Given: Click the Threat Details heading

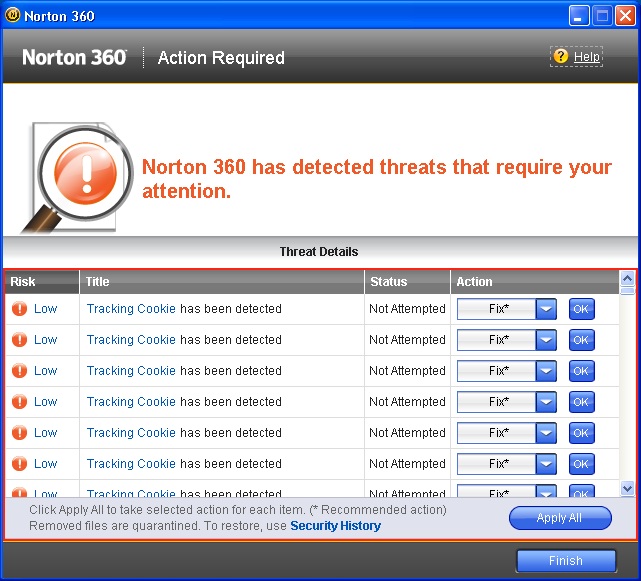Looking at the screenshot, I should (x=319, y=252).
